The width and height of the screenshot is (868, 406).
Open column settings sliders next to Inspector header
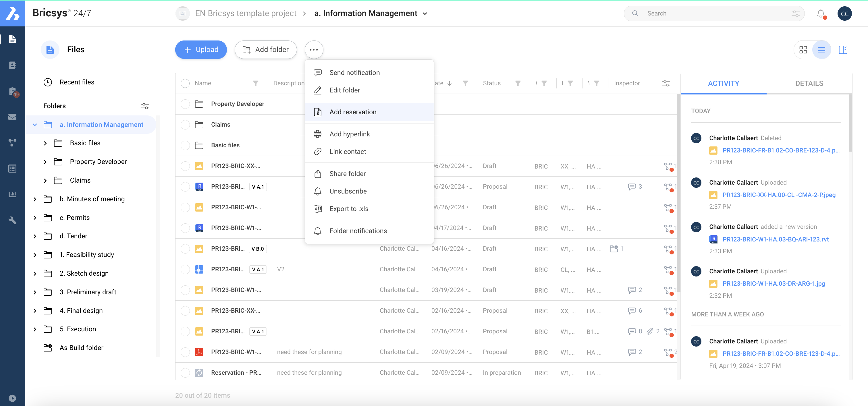(666, 83)
